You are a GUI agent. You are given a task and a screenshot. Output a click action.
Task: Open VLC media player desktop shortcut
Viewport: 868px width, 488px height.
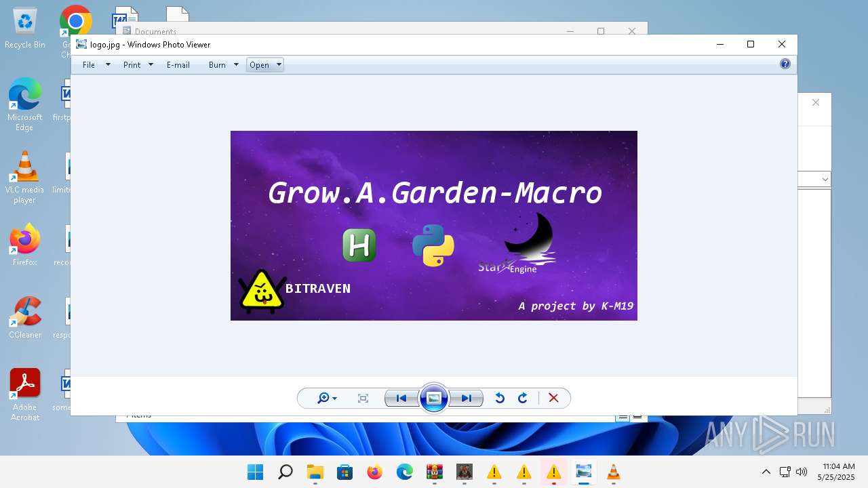[x=25, y=177]
